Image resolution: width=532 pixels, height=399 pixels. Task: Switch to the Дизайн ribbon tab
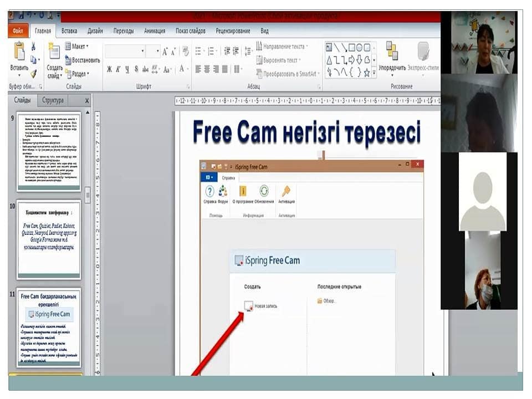[x=95, y=31]
